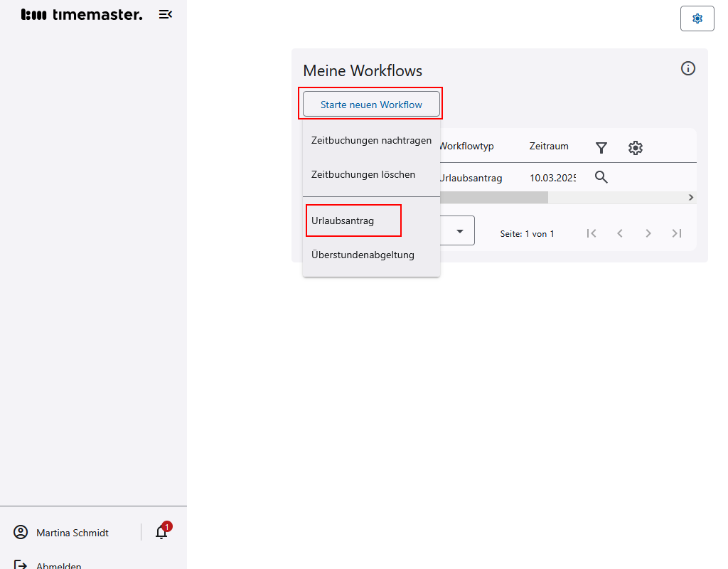
Task: Click the info icon in Meine Workflows
Action: 687,68
